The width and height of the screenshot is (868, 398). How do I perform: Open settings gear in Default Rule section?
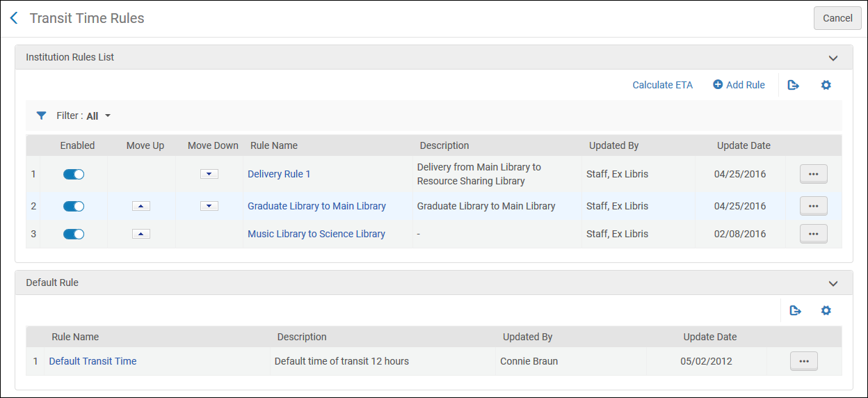(826, 310)
